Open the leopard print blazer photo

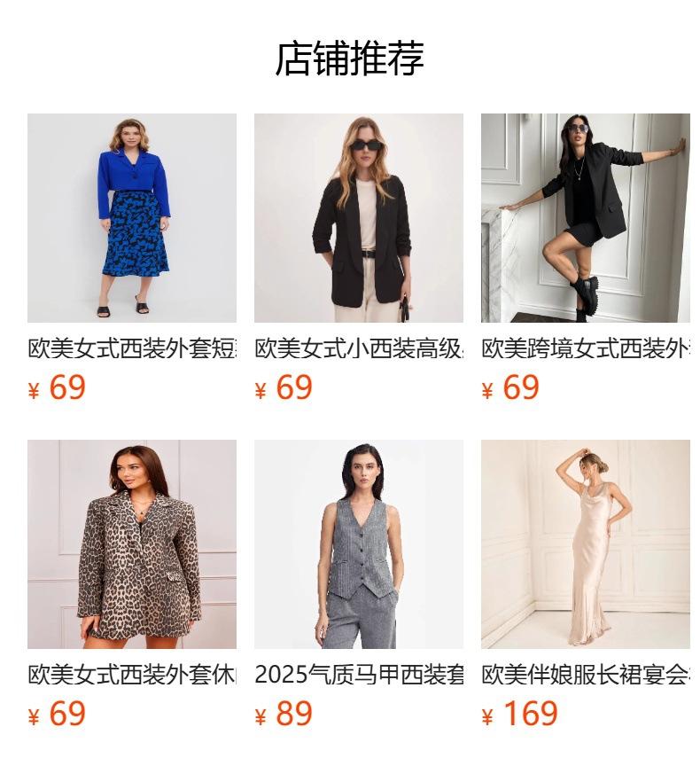click(x=132, y=544)
